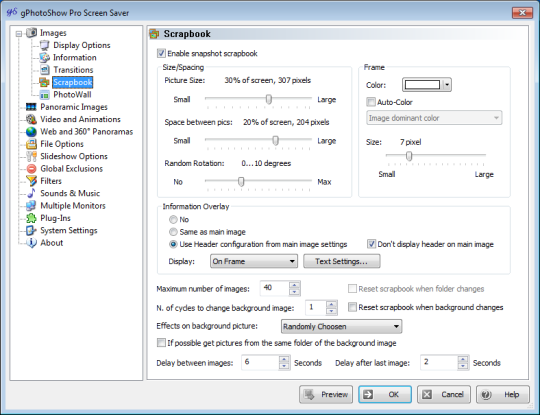
Task: Click the Video and Animations icon
Action: point(31,119)
